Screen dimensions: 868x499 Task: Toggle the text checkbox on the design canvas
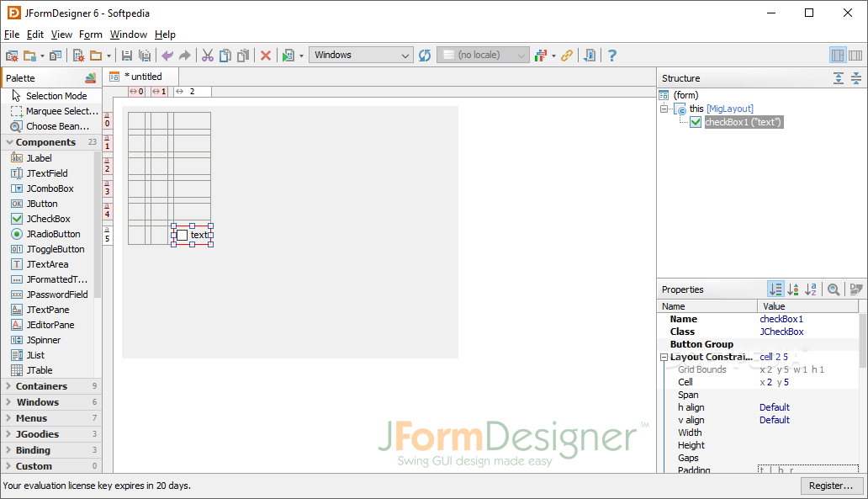coord(183,235)
